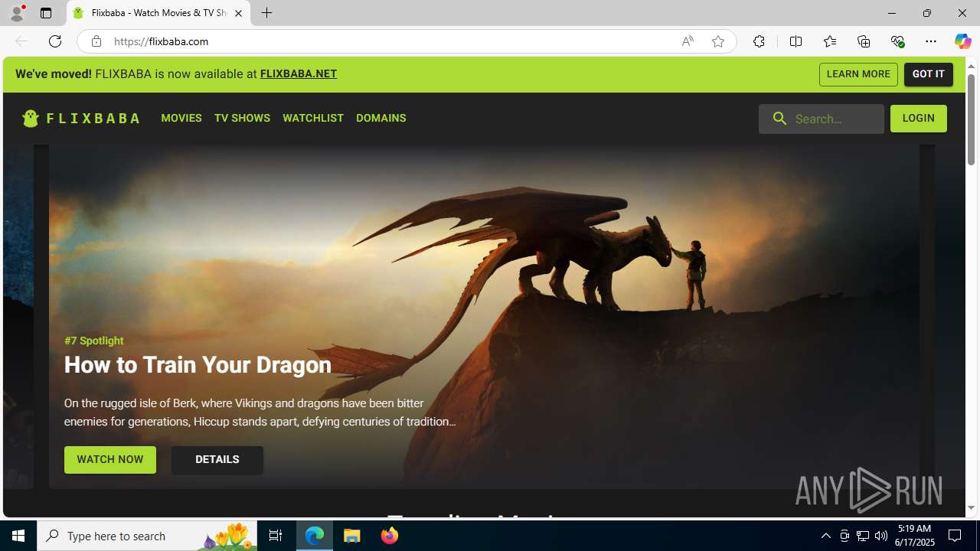Open Copilot sidebar
Viewport: 980px width, 551px height.
962,41
